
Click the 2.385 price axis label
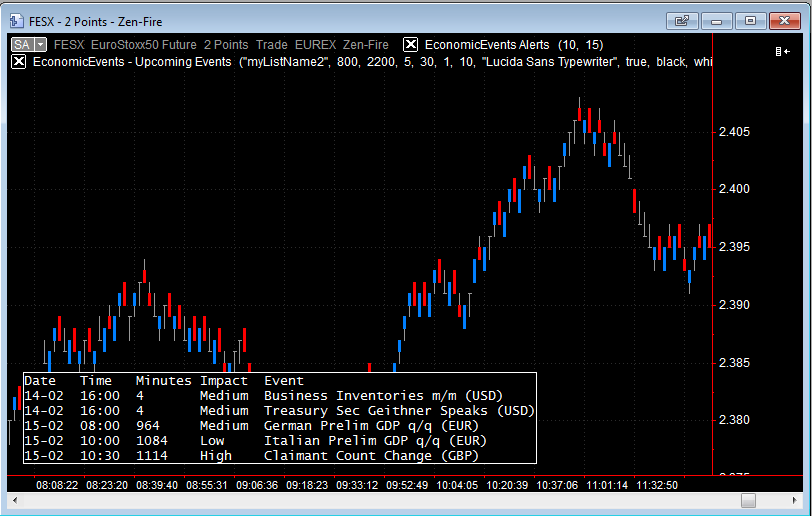point(734,363)
